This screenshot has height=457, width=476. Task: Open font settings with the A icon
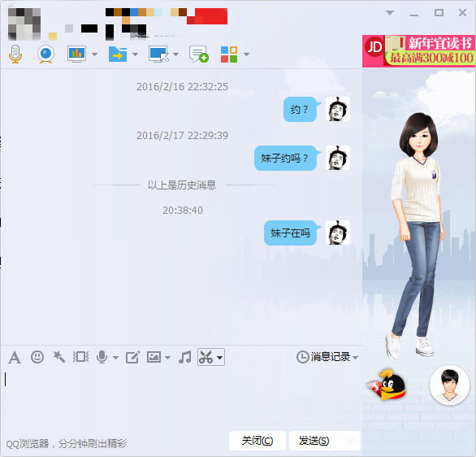coord(15,357)
